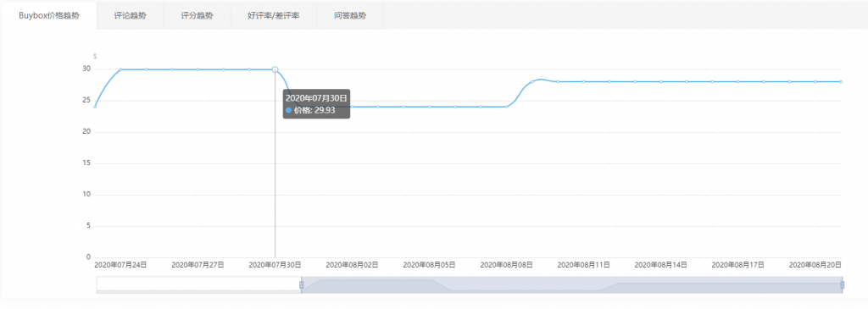868x309 pixels.
Task: Click the right zoom slider handle
Action: pos(842,284)
